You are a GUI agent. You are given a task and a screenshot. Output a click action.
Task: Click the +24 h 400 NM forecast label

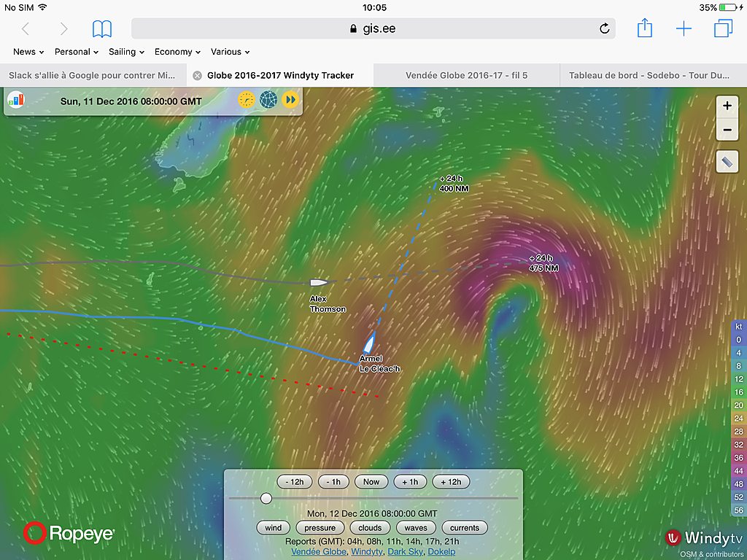[x=454, y=184]
